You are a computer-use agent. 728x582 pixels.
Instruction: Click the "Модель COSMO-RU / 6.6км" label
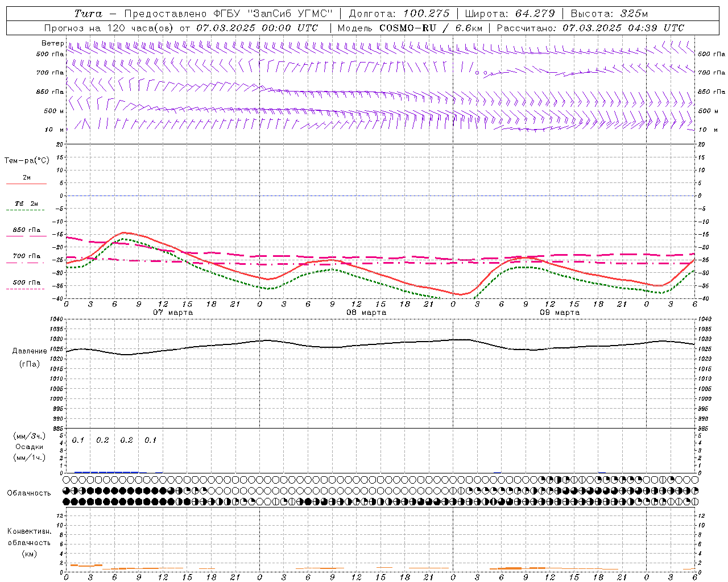[409, 28]
